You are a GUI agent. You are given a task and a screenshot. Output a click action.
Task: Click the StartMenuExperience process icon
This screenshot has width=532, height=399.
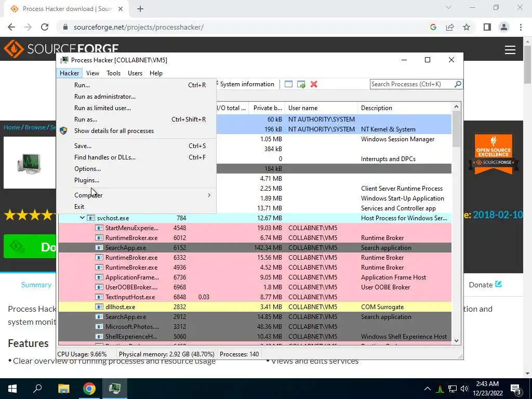pyautogui.click(x=99, y=228)
